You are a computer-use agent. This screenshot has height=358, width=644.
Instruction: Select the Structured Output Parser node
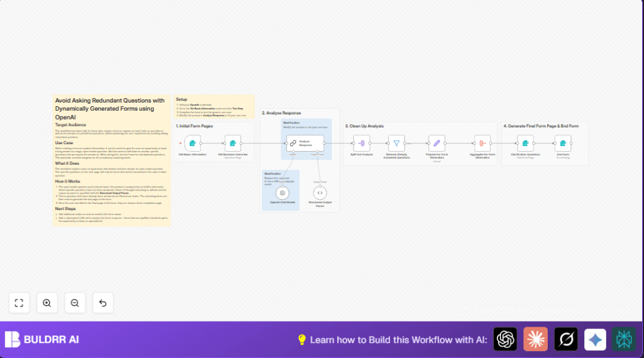320,193
